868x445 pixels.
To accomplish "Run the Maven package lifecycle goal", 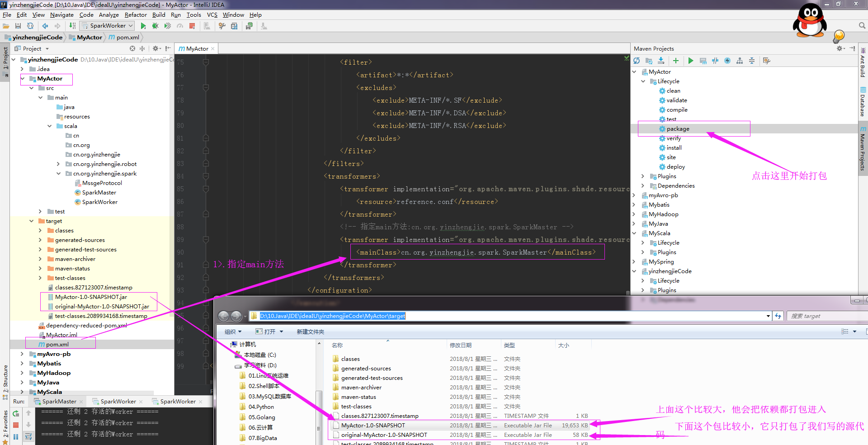I will coord(678,129).
